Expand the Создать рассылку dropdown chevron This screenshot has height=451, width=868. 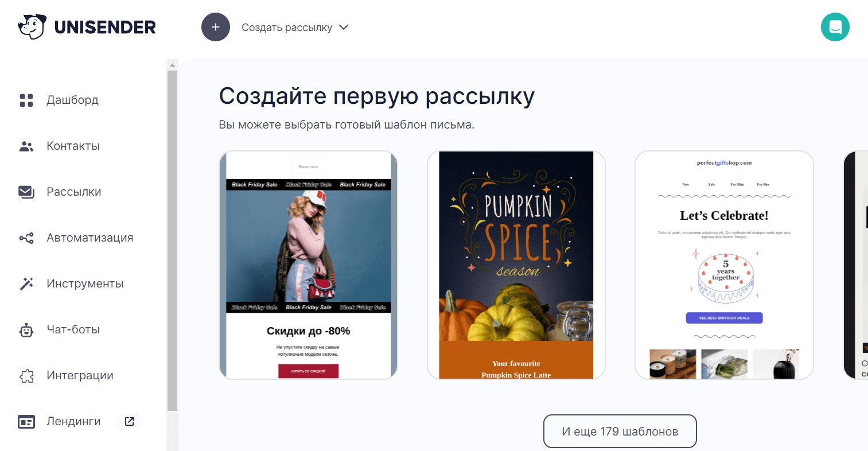coord(344,27)
